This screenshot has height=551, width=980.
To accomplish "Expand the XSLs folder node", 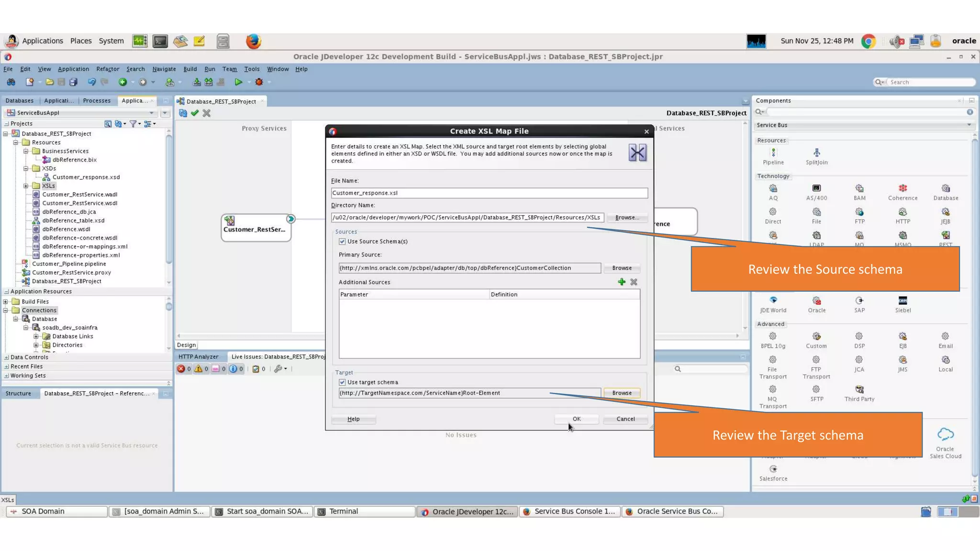I will click(26, 186).
